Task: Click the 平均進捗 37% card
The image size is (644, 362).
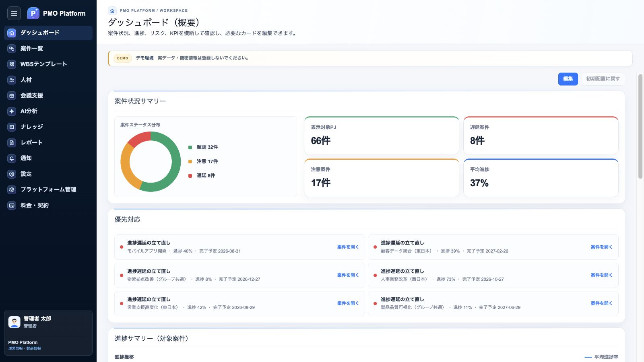Action: [x=541, y=178]
